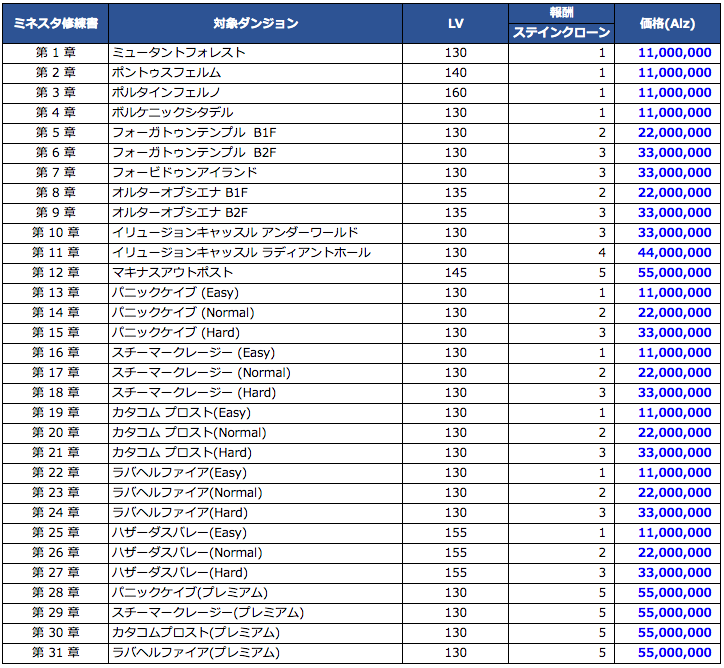Select カタコム プロスト(Hard) cell
The image size is (724, 668).
click(x=255, y=453)
